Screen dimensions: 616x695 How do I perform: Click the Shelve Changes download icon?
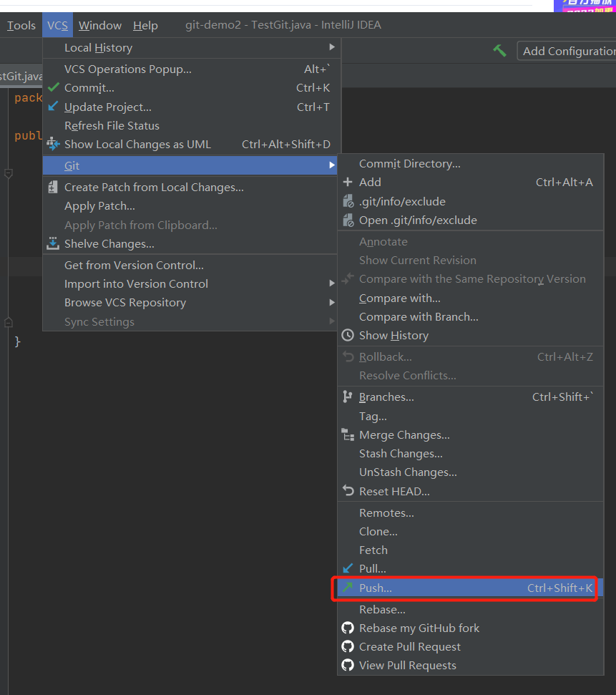coord(53,243)
